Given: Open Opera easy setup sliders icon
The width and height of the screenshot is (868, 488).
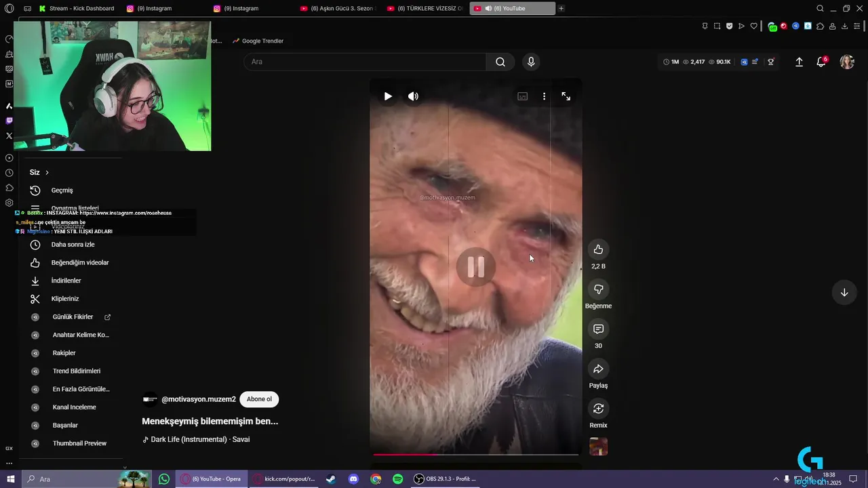Looking at the screenshot, I should pos(857,26).
